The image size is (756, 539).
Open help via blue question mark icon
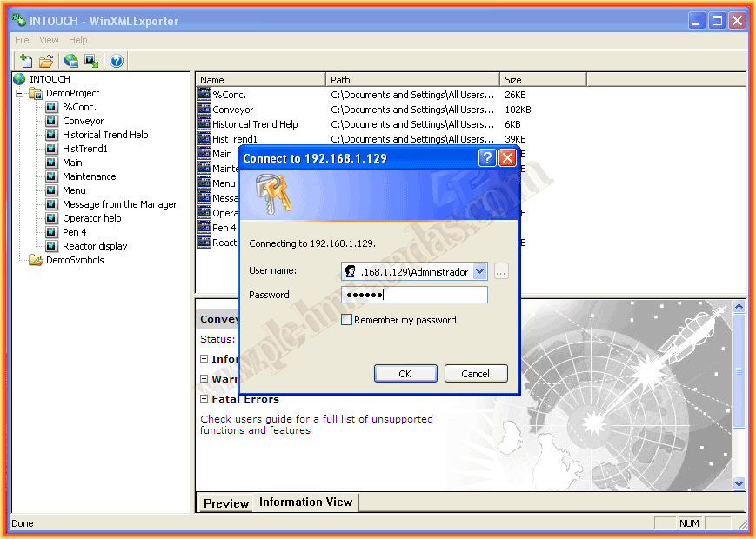(x=117, y=61)
